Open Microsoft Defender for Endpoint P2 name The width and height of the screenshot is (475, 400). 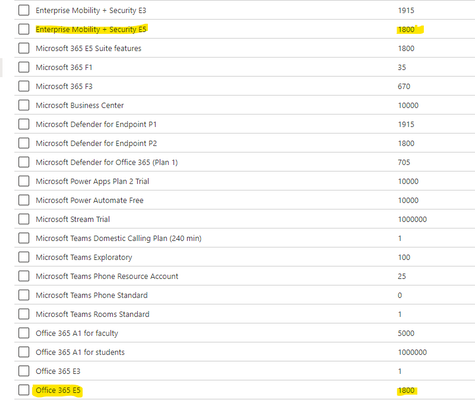coord(96,143)
